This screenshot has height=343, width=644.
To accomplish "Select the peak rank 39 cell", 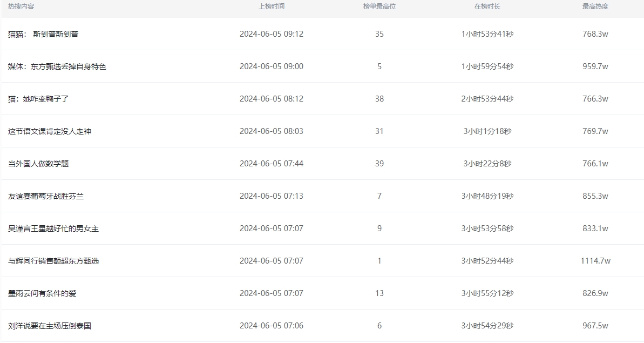I will pos(379,164).
